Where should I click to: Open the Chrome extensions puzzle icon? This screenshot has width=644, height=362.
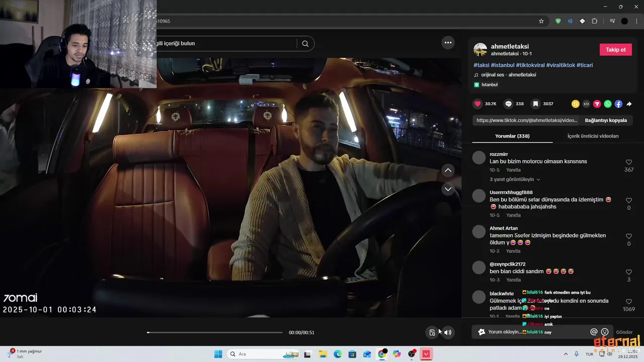pyautogui.click(x=594, y=21)
